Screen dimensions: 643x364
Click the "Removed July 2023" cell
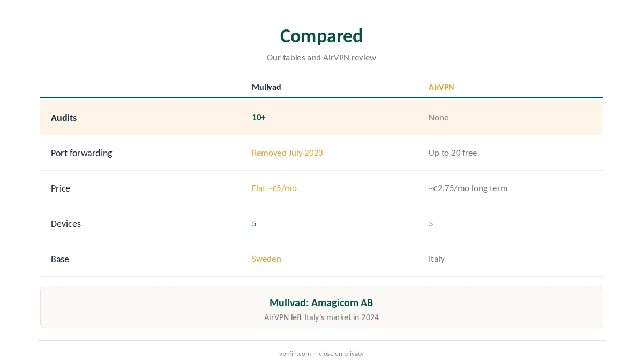[x=287, y=153]
